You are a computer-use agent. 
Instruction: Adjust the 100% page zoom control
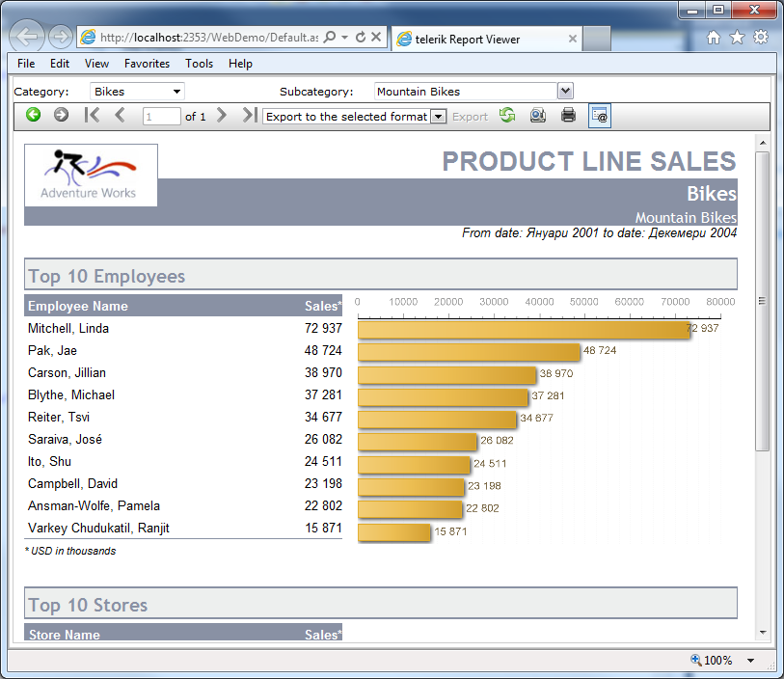(x=718, y=660)
